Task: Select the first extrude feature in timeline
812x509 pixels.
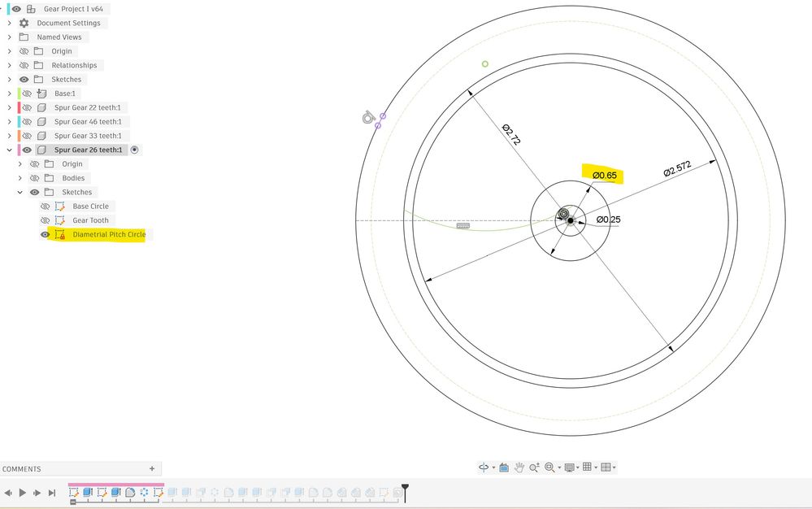Action: click(88, 492)
